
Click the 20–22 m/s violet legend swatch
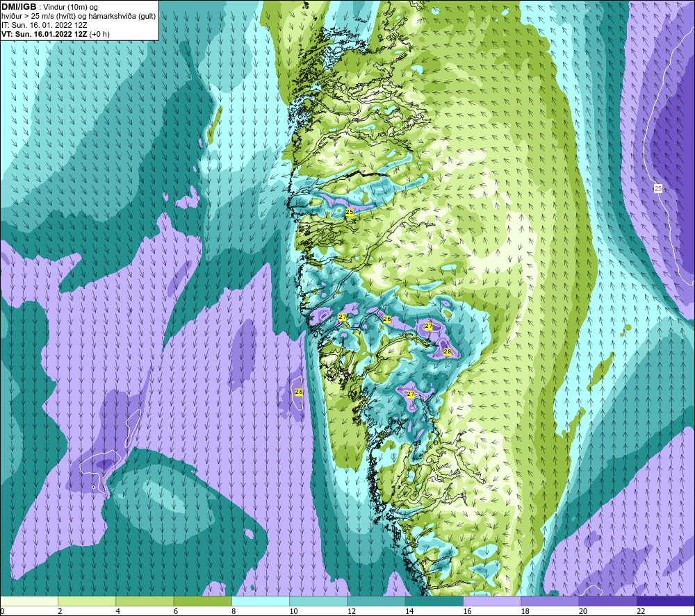[x=607, y=601]
